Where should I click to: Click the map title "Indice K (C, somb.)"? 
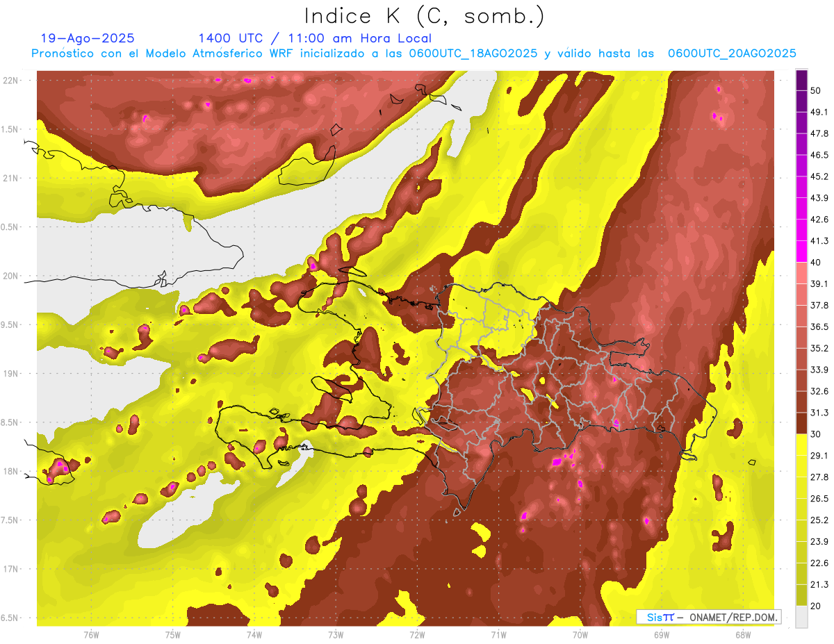point(424,16)
